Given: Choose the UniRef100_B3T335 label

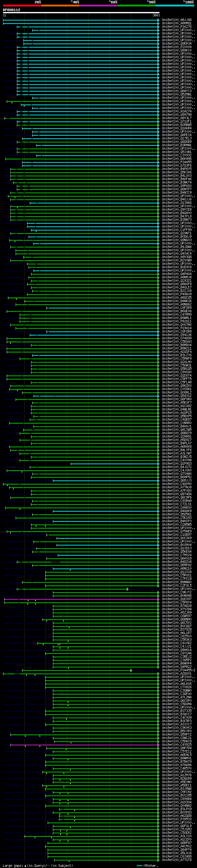Looking at the screenshot, I should (x=176, y=711).
